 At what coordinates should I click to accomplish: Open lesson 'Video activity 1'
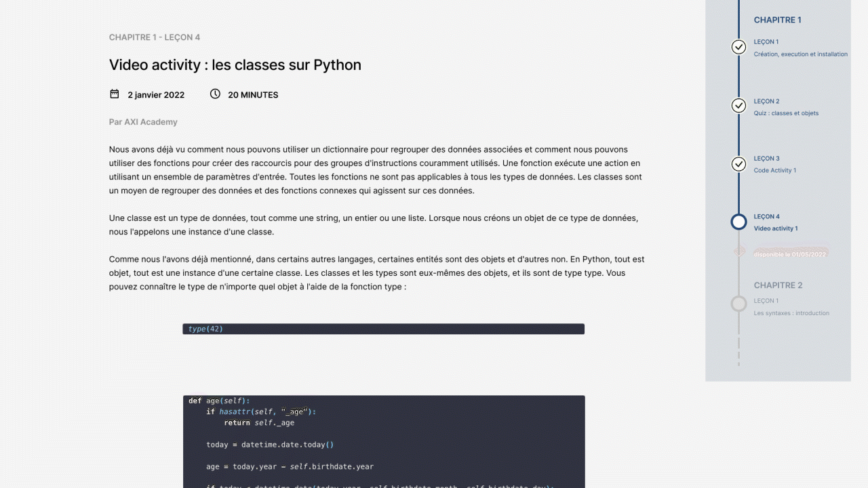click(x=776, y=228)
